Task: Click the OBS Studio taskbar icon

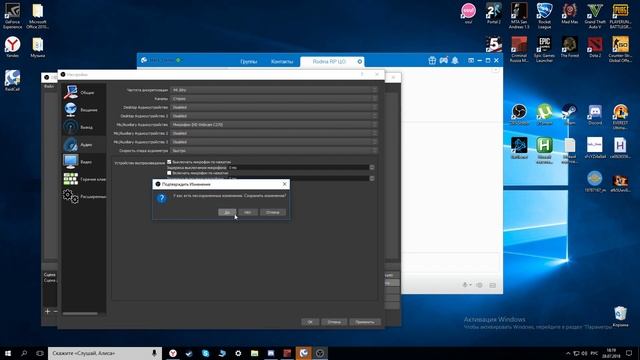Action: (320, 353)
